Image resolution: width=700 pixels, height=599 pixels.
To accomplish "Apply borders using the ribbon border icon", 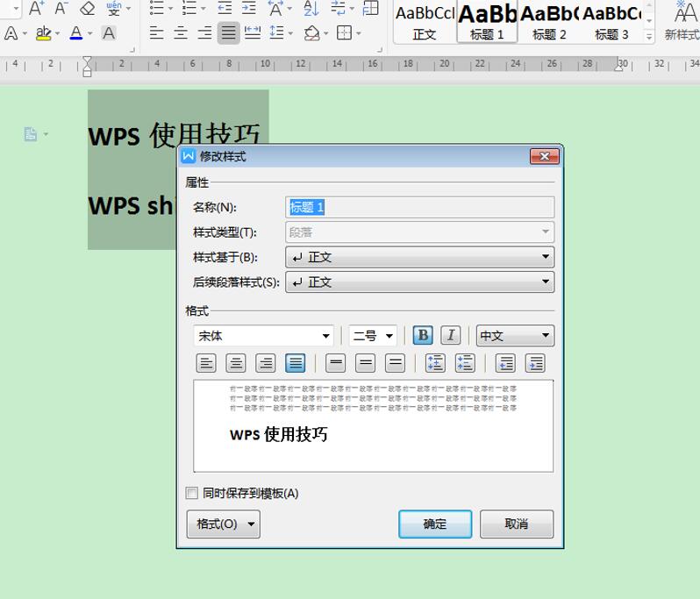I will pyautogui.click(x=344, y=33).
